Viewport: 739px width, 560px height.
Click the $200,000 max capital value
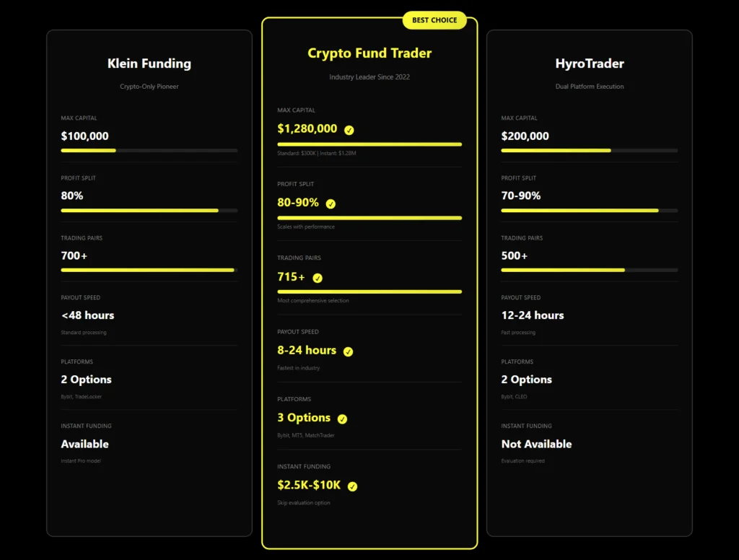point(525,136)
